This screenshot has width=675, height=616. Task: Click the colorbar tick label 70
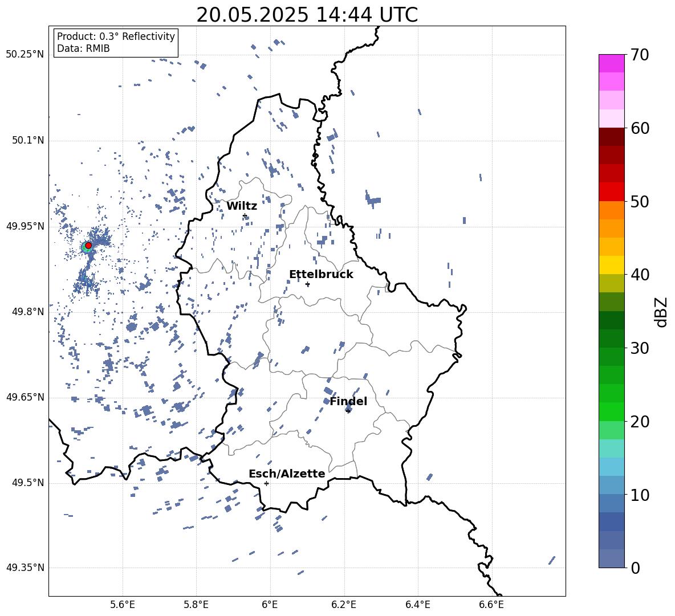pos(640,55)
